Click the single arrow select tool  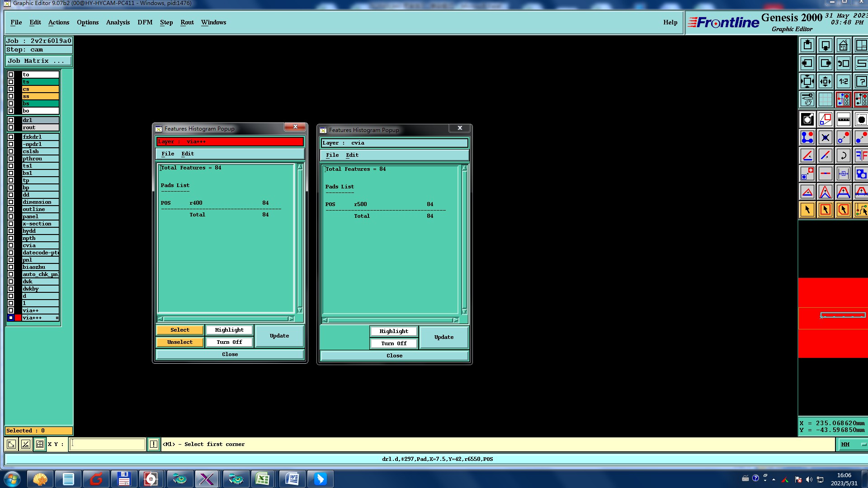[x=807, y=210]
